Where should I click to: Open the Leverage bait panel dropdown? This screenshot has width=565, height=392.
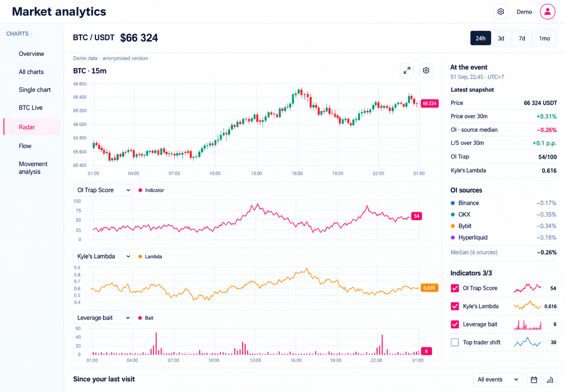tap(103, 318)
